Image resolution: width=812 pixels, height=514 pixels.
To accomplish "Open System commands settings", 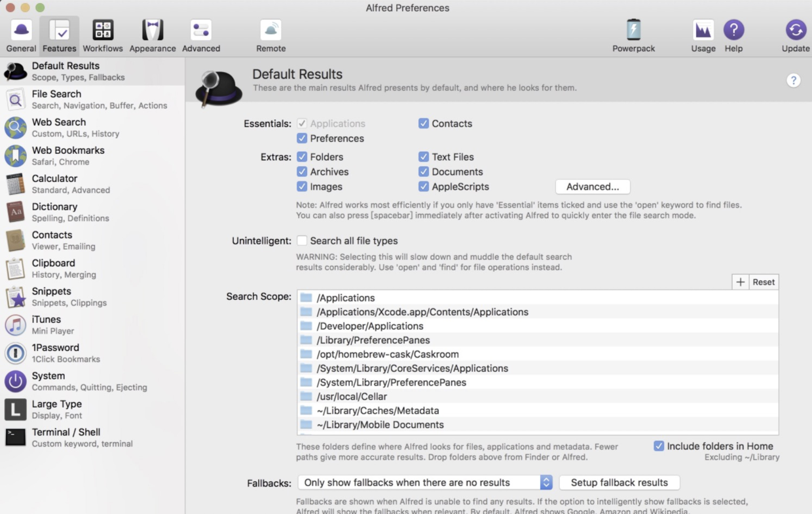I will point(92,381).
